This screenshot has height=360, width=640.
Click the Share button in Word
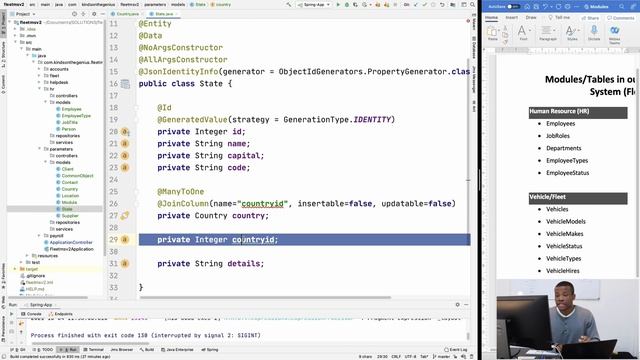coord(590,18)
